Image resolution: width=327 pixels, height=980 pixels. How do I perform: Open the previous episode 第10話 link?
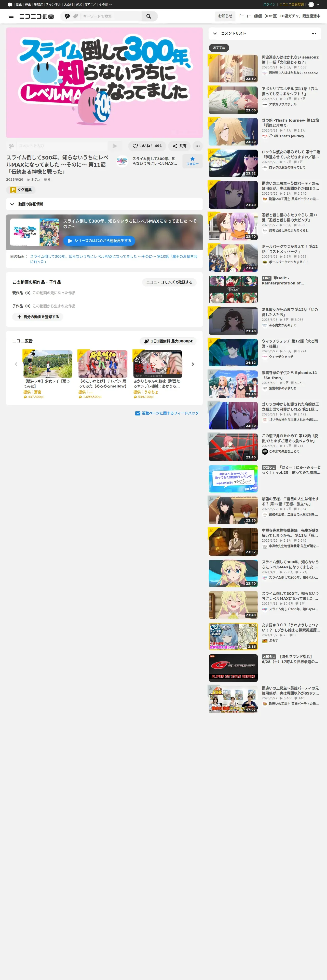tap(113, 259)
